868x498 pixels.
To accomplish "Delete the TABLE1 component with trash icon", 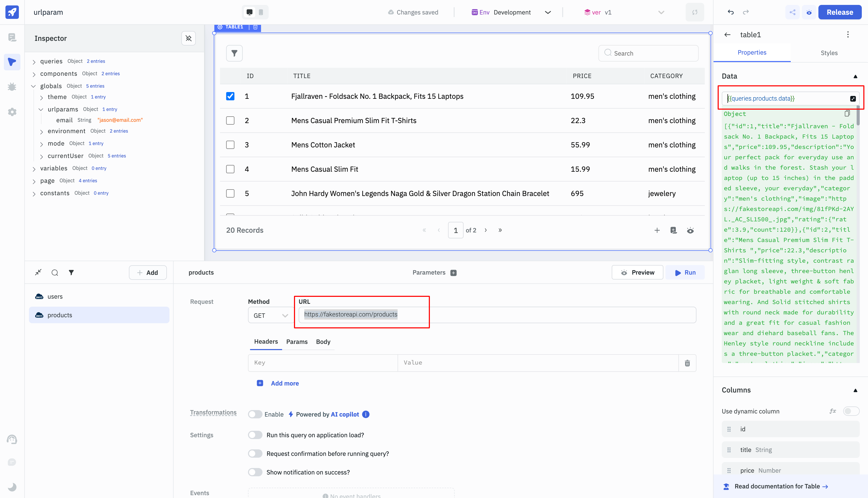I will pos(255,27).
